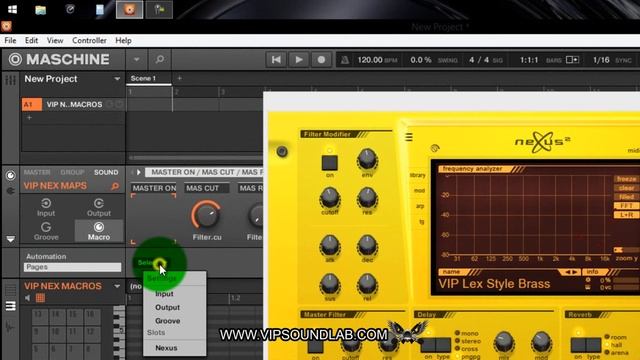The height and width of the screenshot is (360, 640).
Task: Open the Nexus mod tab
Action: [419, 191]
